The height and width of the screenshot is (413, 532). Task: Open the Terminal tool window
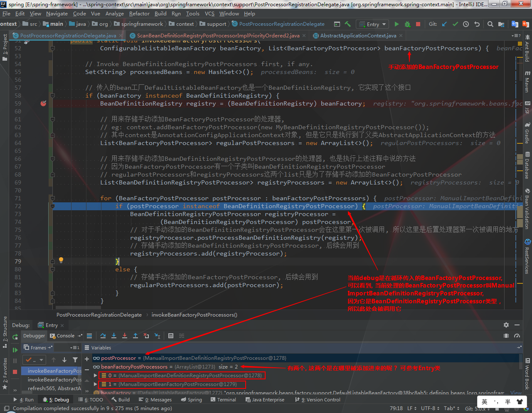[x=223, y=400]
